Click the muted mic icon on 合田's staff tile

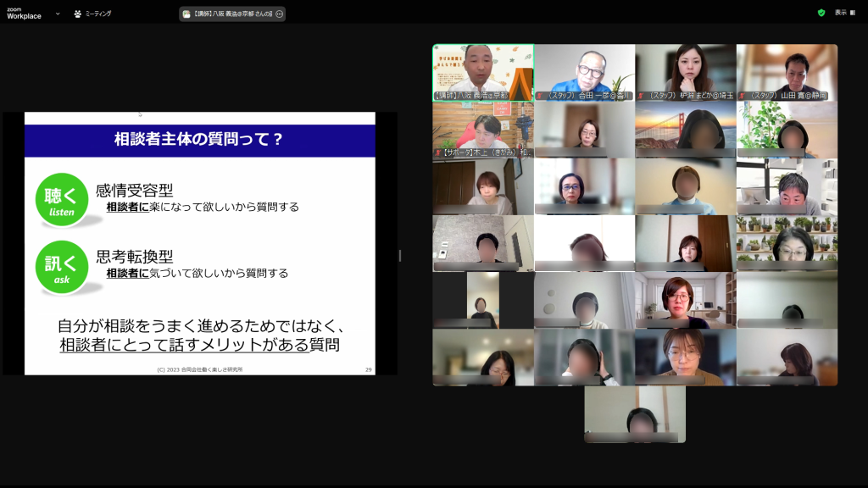pos(539,96)
